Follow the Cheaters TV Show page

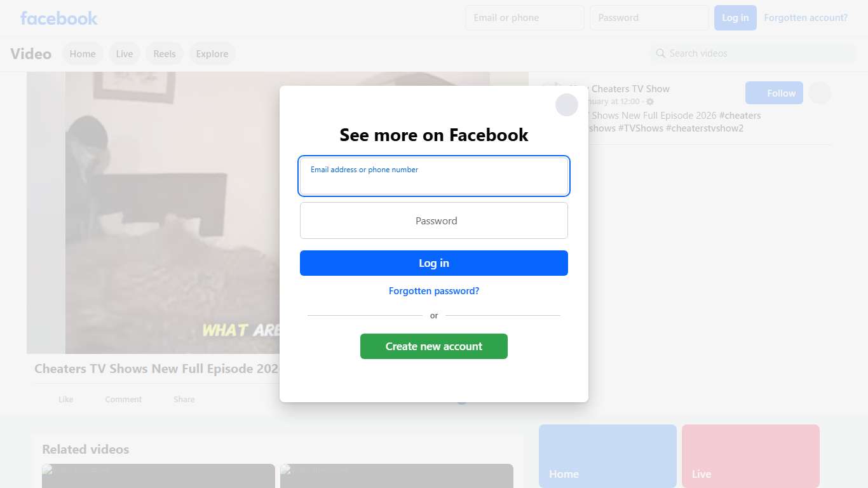pos(774,93)
